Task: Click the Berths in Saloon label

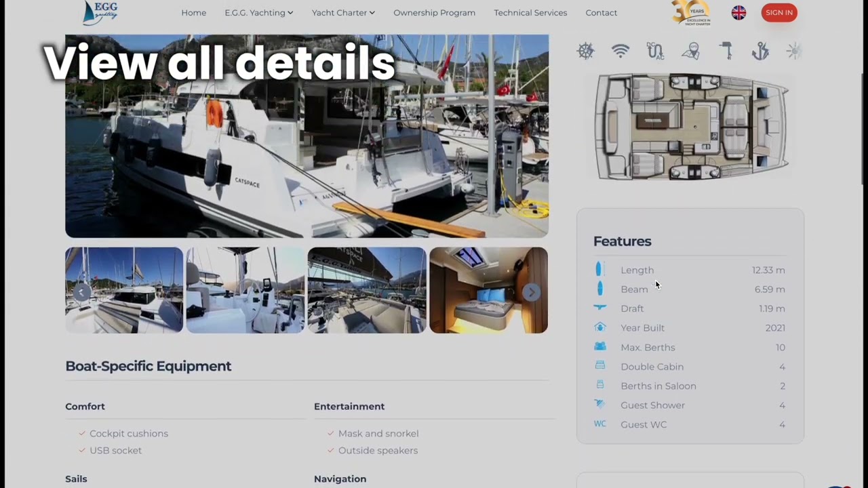Action: tap(658, 386)
